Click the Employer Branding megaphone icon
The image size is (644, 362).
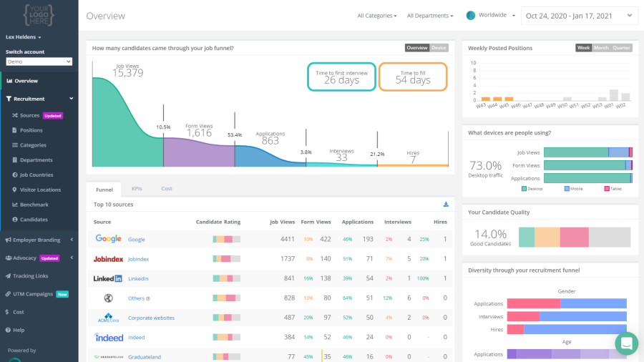8,240
